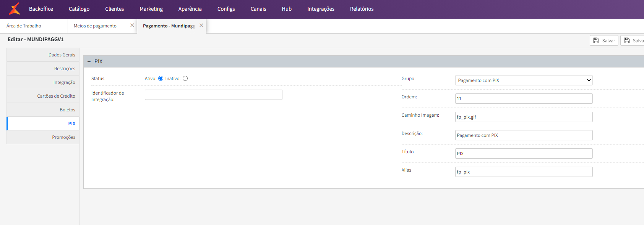Open the Canais menu
This screenshot has width=644, height=225.
(x=258, y=9)
